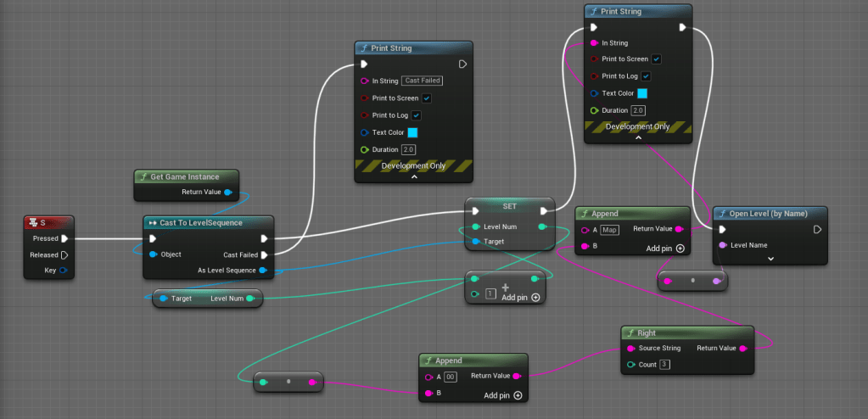Click the Key output pin on S node

point(63,271)
